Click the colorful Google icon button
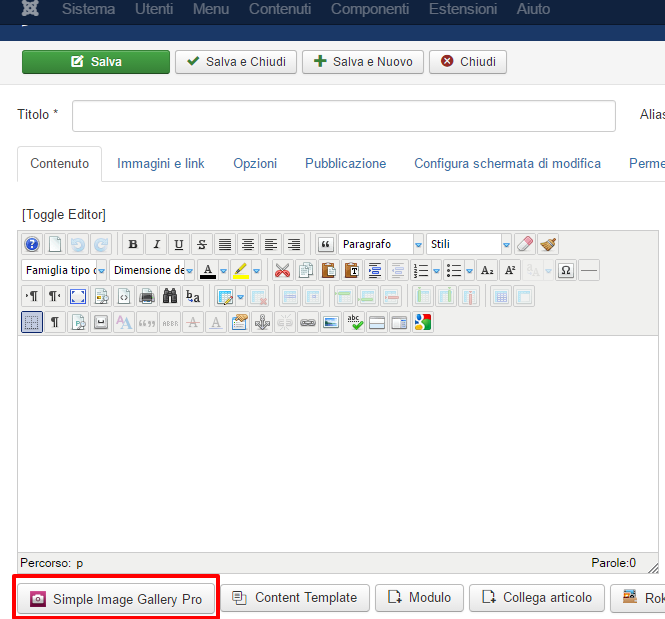The width and height of the screenshot is (665, 619). pos(423,322)
